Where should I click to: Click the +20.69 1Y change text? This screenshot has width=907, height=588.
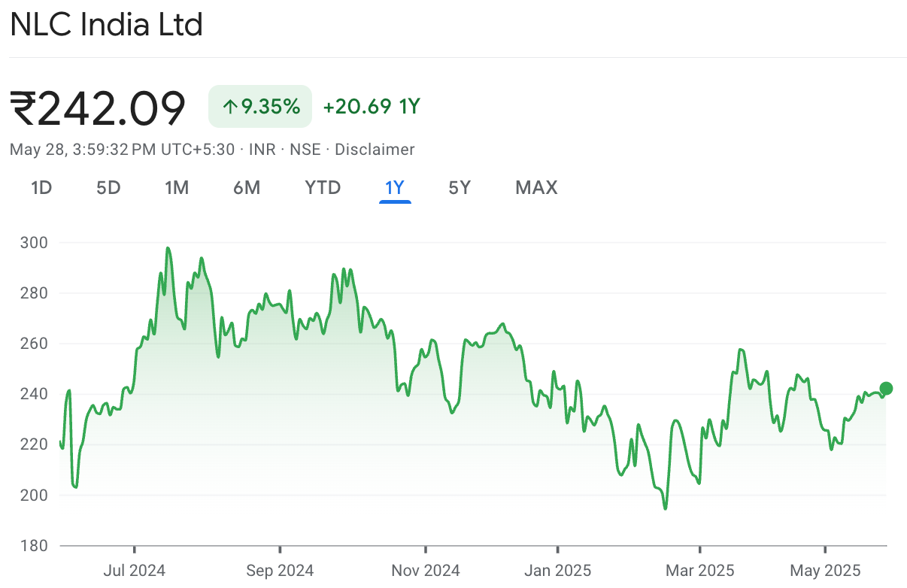pyautogui.click(x=372, y=107)
